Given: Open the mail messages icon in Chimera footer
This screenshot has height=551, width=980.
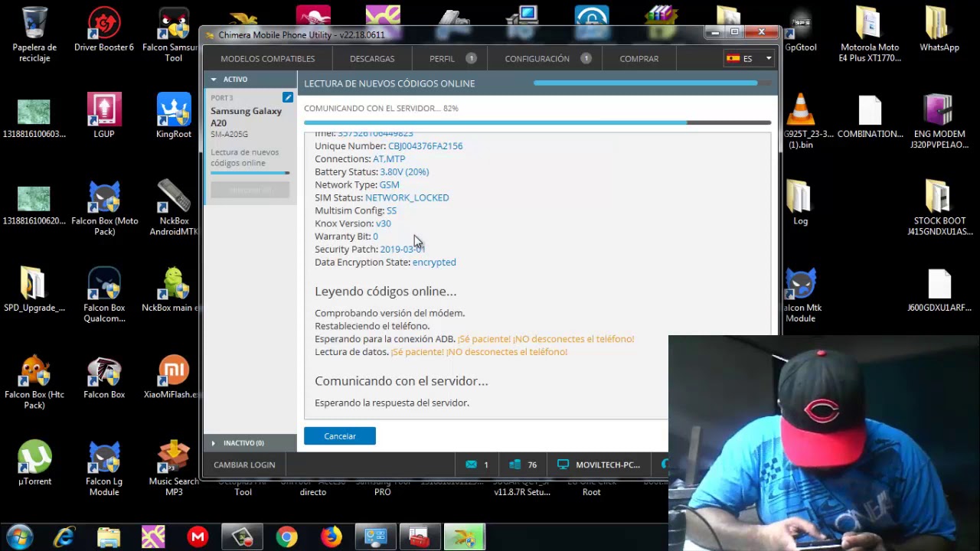Looking at the screenshot, I should [471, 465].
